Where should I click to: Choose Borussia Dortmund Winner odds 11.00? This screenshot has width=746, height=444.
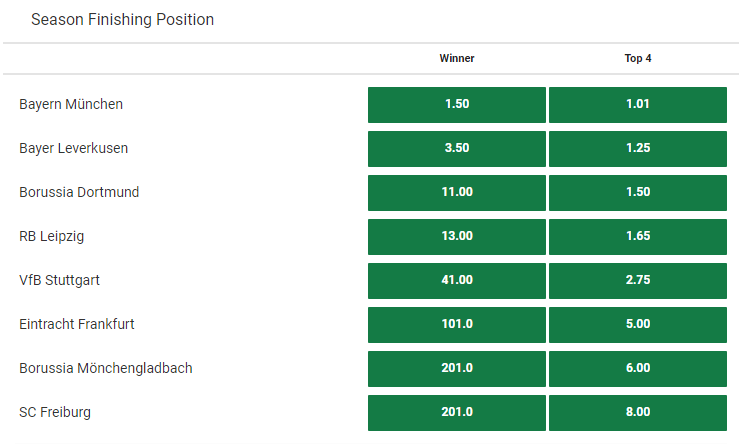pos(457,193)
